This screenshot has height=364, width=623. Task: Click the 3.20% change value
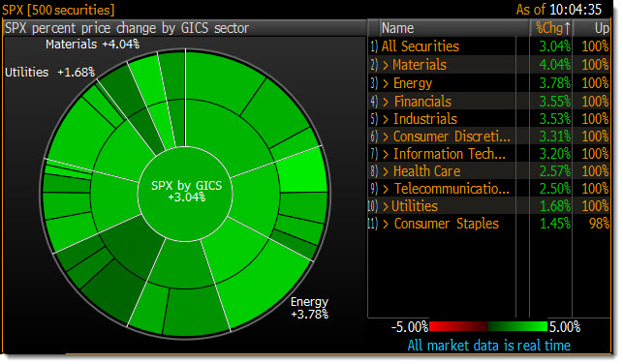click(x=554, y=154)
